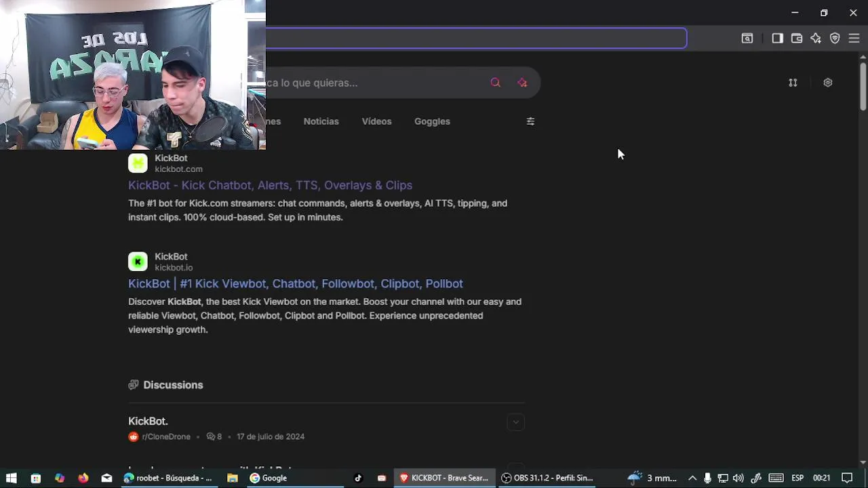868x488 pixels.
Task: Open the Mail app in taskbar
Action: pyautogui.click(x=106, y=478)
